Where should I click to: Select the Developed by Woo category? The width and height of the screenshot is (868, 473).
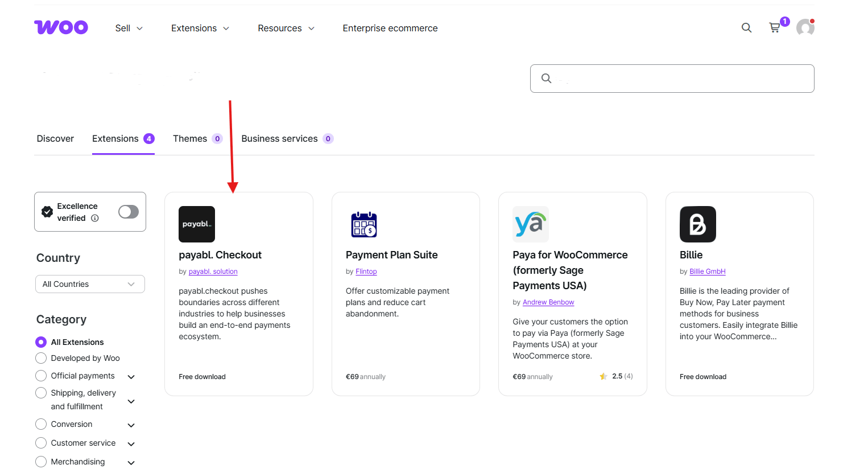click(x=41, y=358)
